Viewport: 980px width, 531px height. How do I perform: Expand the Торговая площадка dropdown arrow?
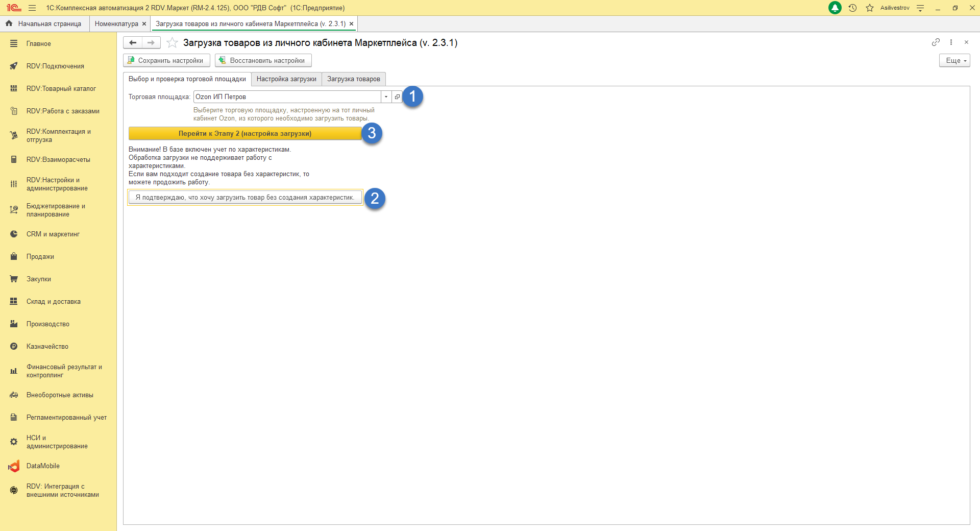[x=386, y=96]
